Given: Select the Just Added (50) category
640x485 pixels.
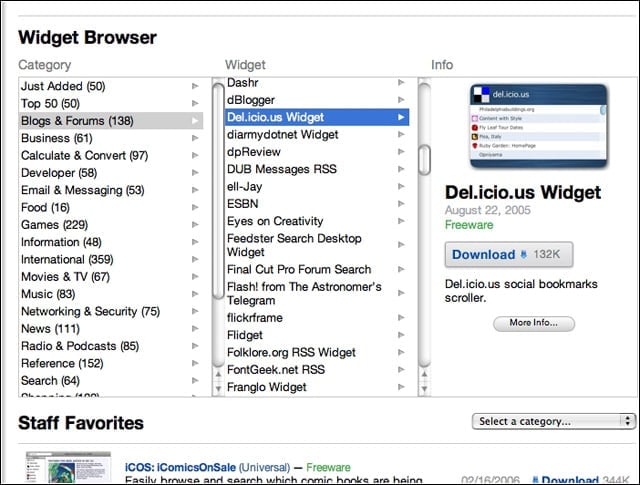Looking at the screenshot, I should click(x=111, y=86).
